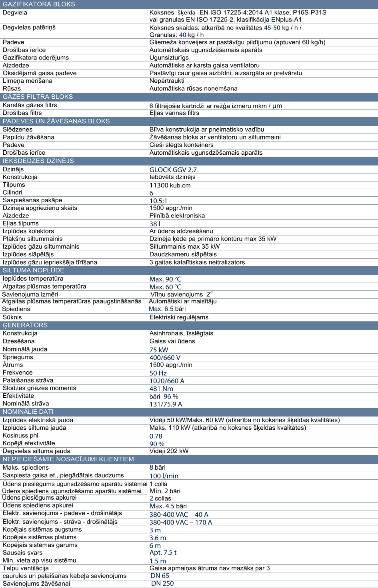
Task: Select the 'Daudzkameru slāpētais' value
Action: coord(183,254)
